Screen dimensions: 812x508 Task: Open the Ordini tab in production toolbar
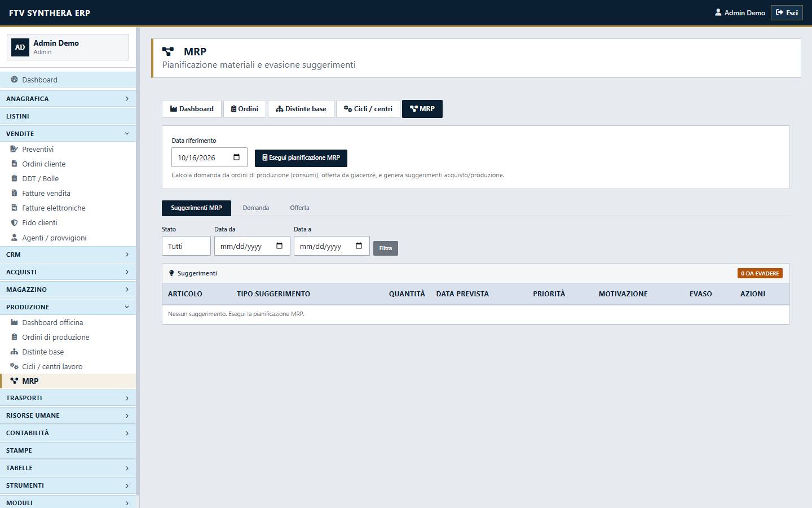pyautogui.click(x=245, y=109)
